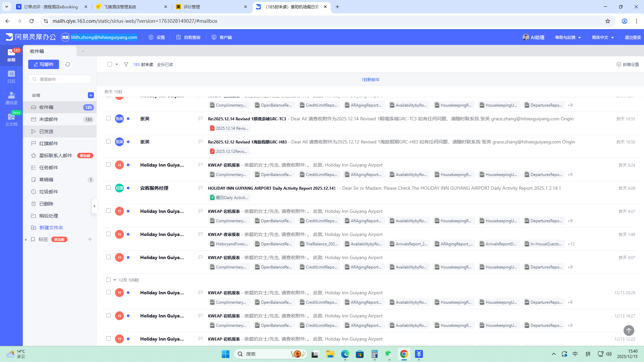Expand the 标签 tree section
644x362 pixels.
26,239
